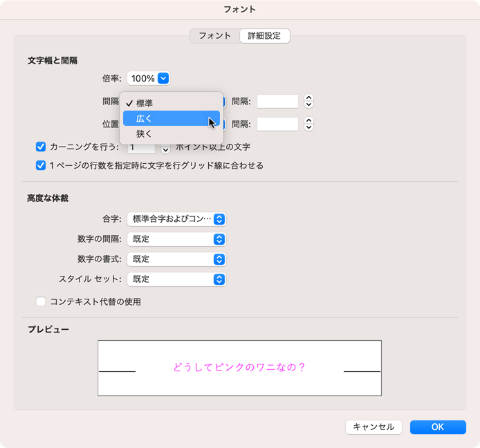Select the 詳細設定 tab
The width and height of the screenshot is (480, 448).
(x=264, y=35)
